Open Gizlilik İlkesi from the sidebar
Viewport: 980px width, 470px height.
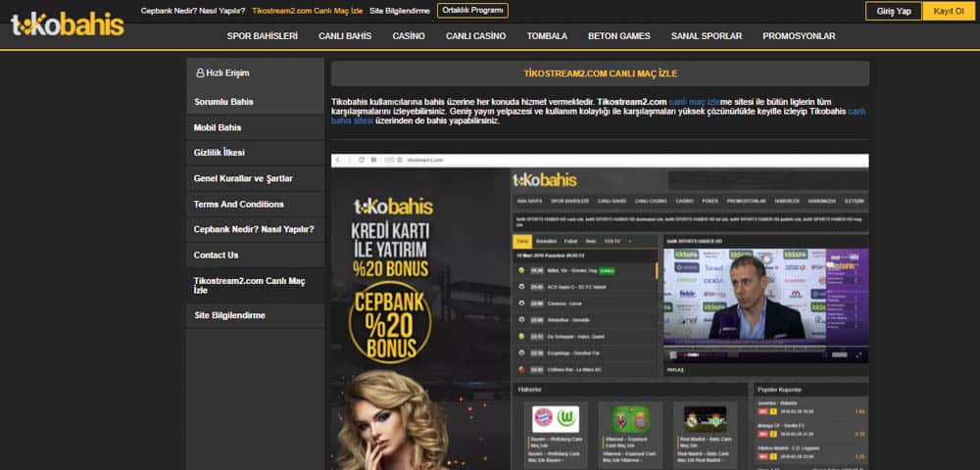255,153
